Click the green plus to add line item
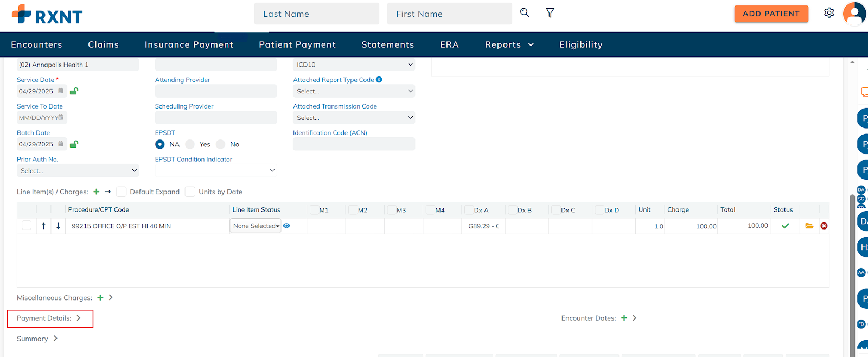This screenshot has width=868, height=357. 96,192
